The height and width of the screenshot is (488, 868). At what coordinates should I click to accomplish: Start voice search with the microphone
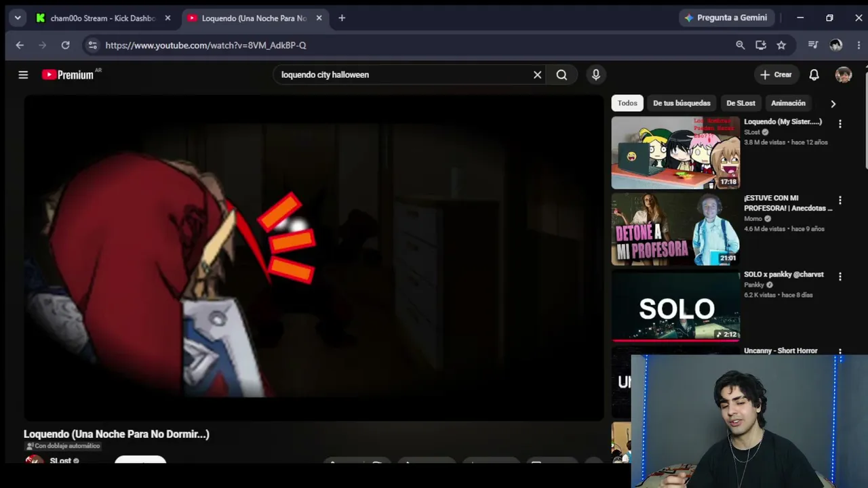click(x=596, y=75)
